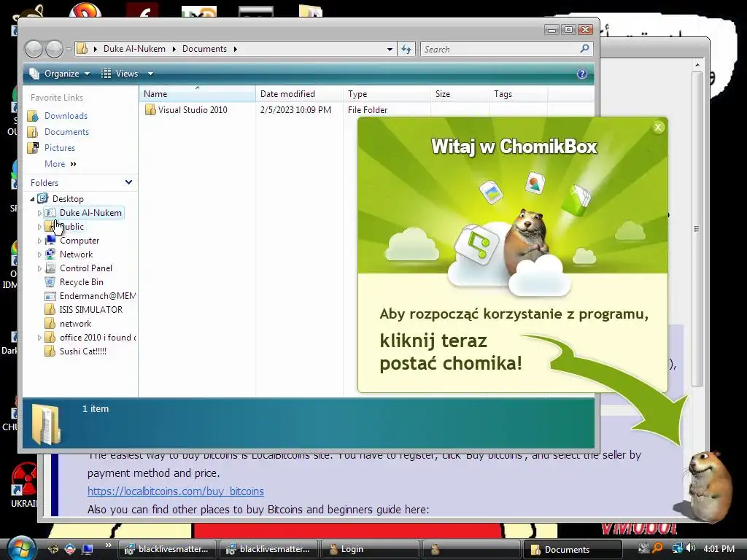Viewport: 747px width, 560px height.
Task: Expand quick launch overflow chevron
Action: pyautogui.click(x=108, y=545)
